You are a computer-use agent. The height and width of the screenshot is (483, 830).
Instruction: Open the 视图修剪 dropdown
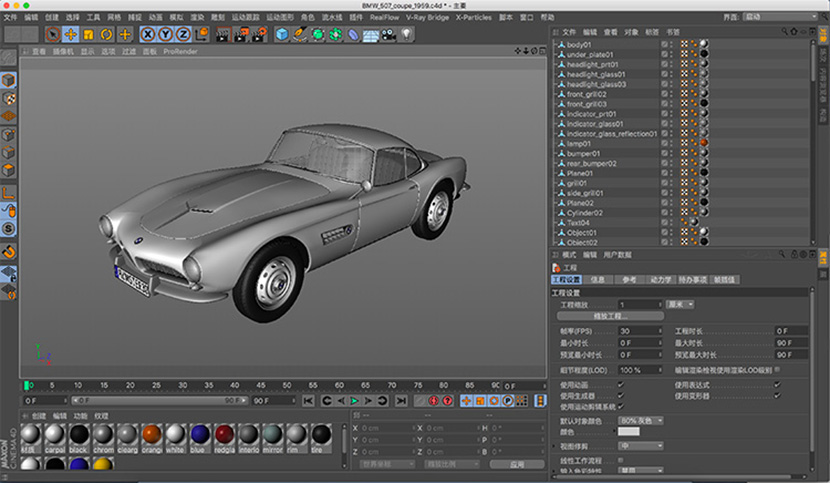coord(642,445)
